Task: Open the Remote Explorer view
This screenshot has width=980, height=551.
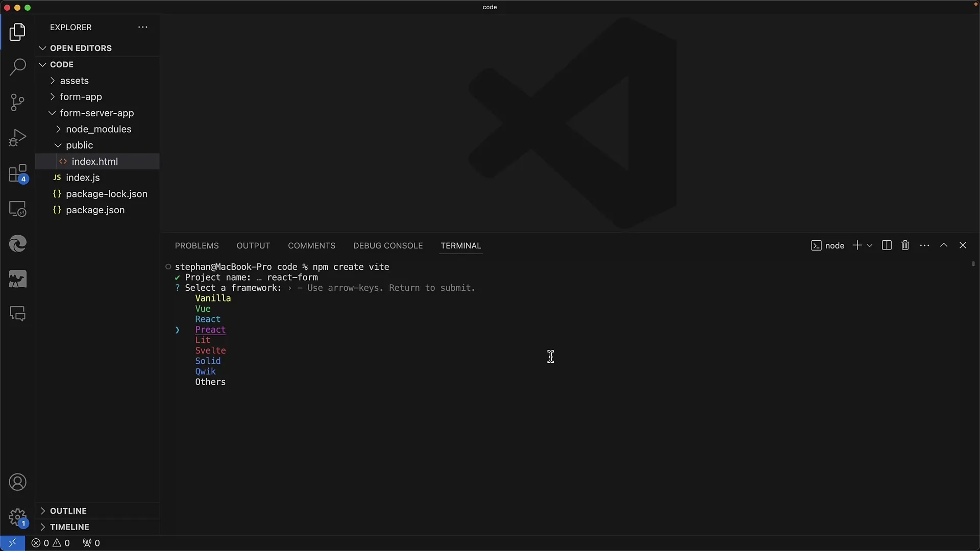Action: [x=17, y=209]
